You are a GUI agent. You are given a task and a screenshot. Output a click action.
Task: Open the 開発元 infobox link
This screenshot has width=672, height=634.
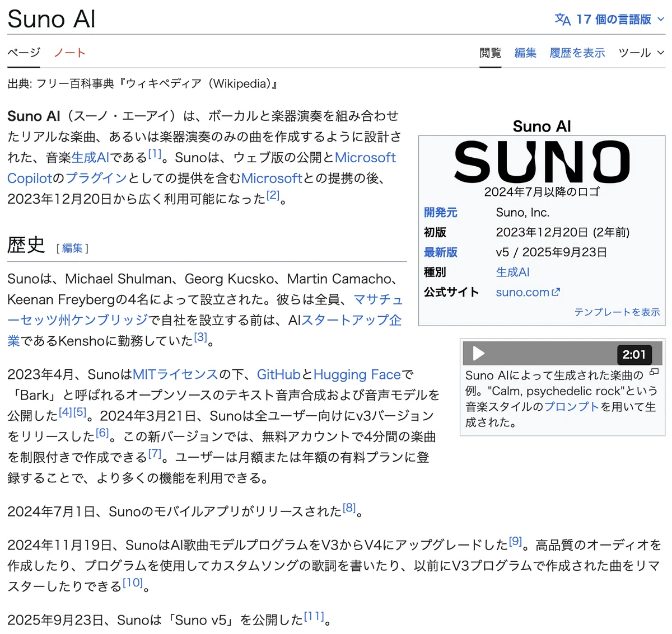[x=441, y=213]
